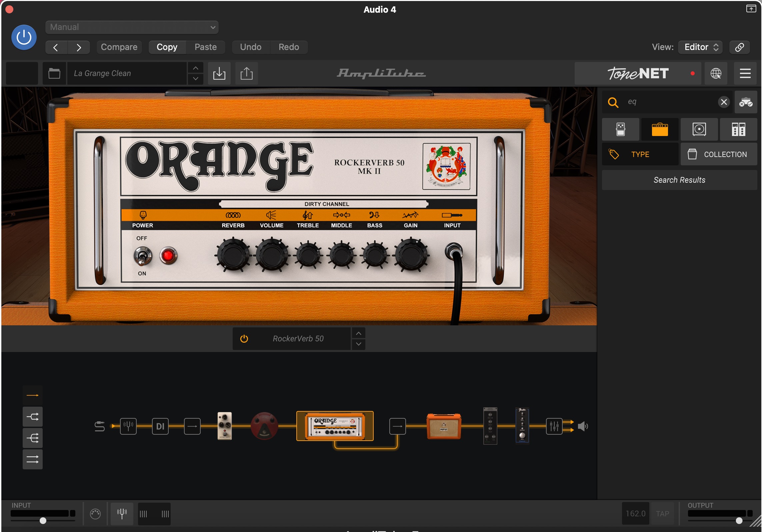The width and height of the screenshot is (762, 532).
Task: Step to previous preset with up chevron
Action: [196, 68]
